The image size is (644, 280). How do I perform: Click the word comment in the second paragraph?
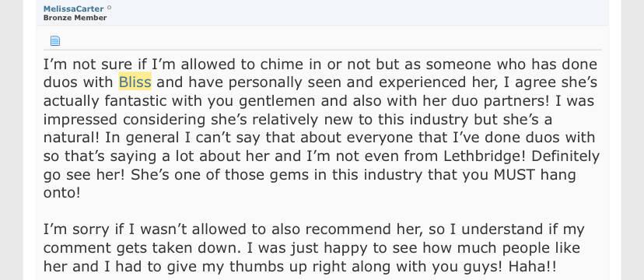[x=77, y=248]
